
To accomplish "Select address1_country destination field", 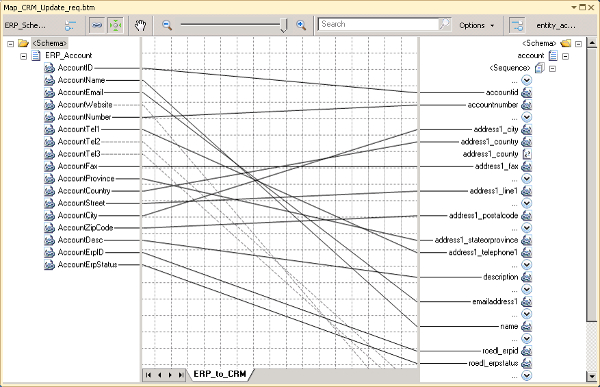I will 489,142.
